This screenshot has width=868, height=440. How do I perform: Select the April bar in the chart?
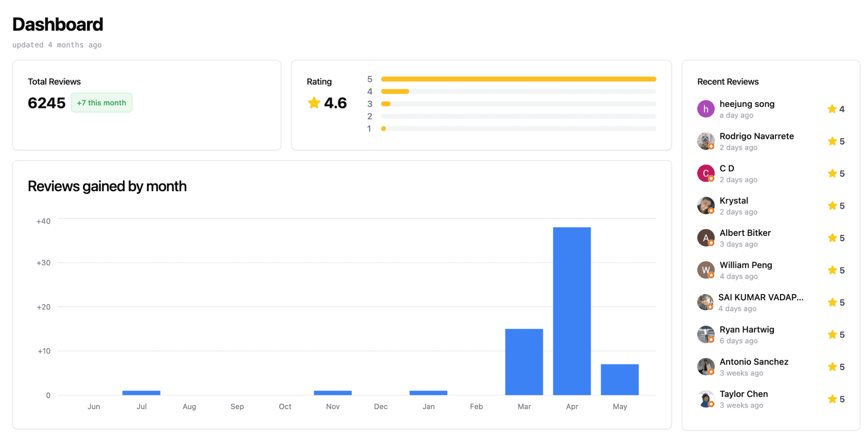pyautogui.click(x=572, y=311)
